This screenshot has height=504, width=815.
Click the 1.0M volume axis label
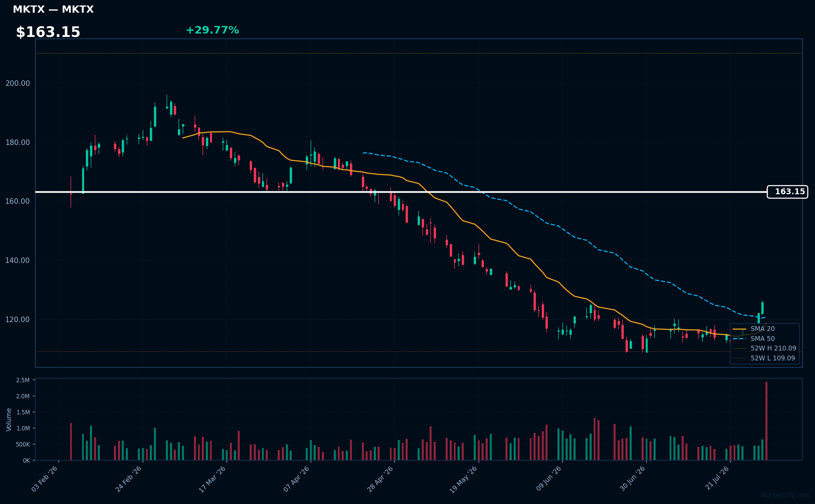pyautogui.click(x=23, y=428)
